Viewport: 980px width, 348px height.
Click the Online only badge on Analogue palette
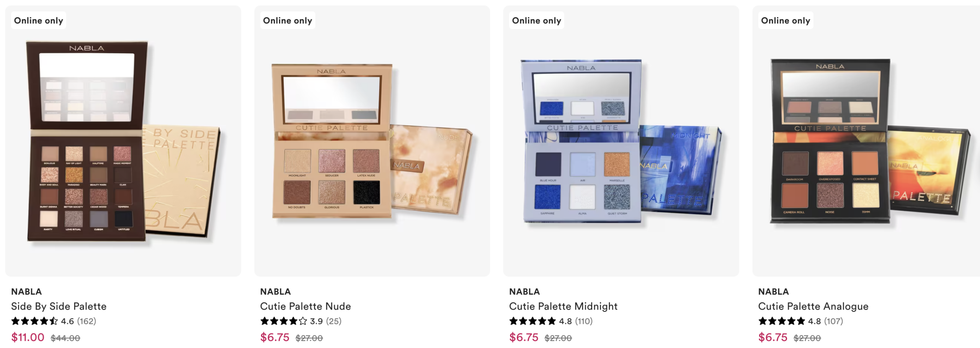(786, 21)
